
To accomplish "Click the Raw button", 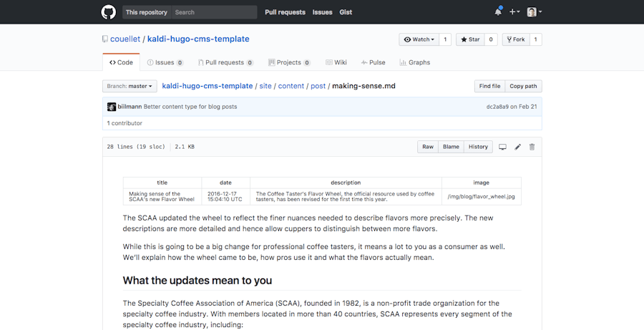I will [427, 147].
